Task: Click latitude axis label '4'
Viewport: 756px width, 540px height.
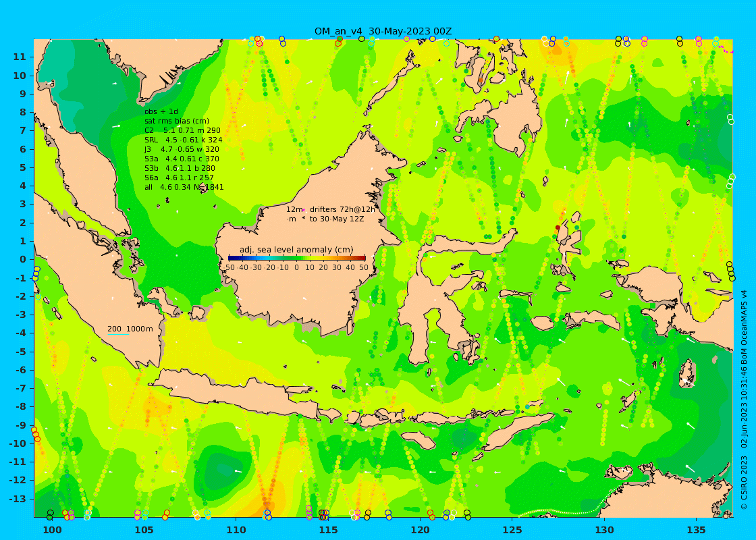Action: 23,186
